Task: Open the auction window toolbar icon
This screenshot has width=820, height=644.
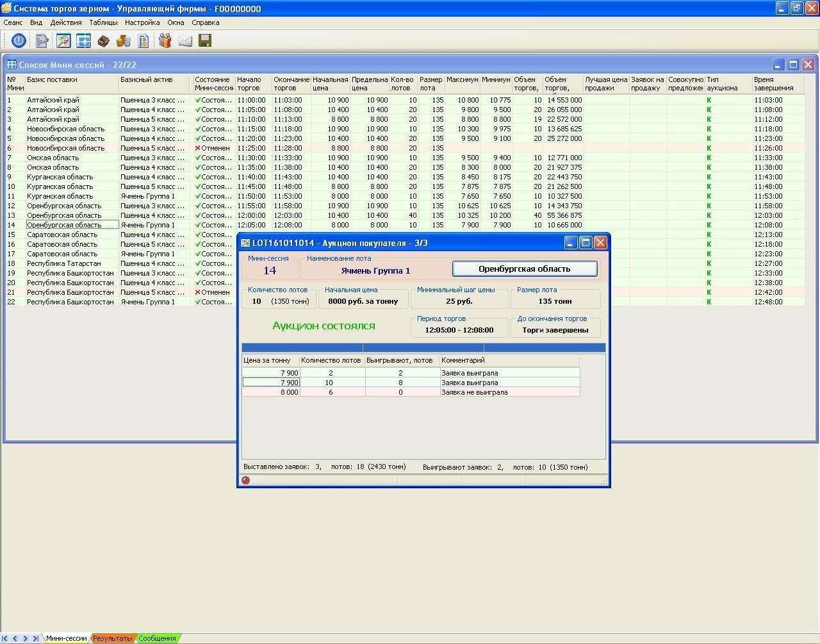Action: (x=63, y=41)
